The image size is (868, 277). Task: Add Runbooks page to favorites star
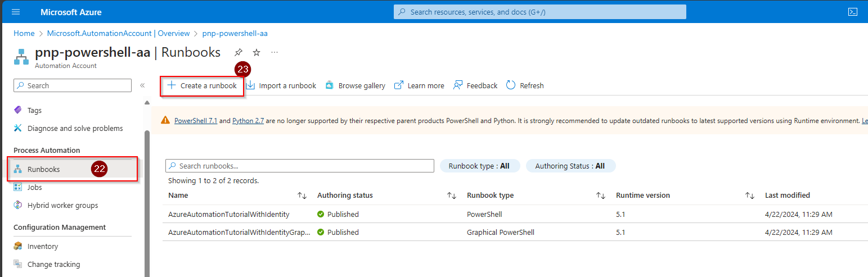(257, 52)
